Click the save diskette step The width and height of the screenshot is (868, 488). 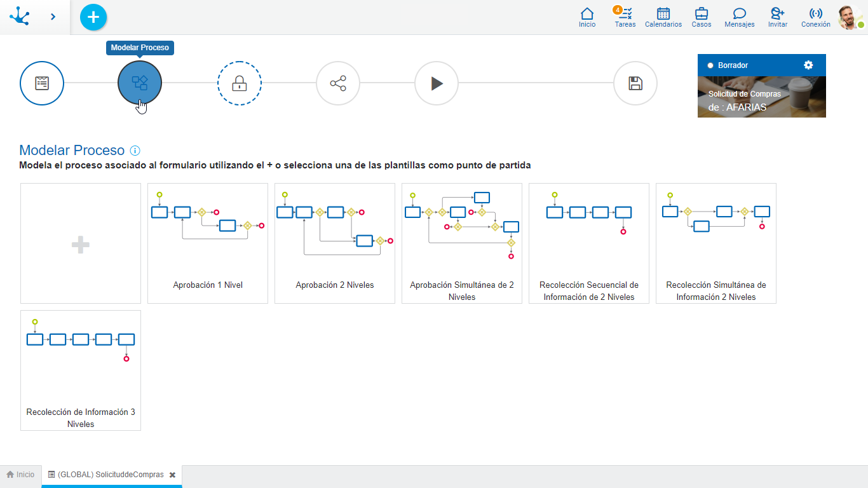point(635,83)
